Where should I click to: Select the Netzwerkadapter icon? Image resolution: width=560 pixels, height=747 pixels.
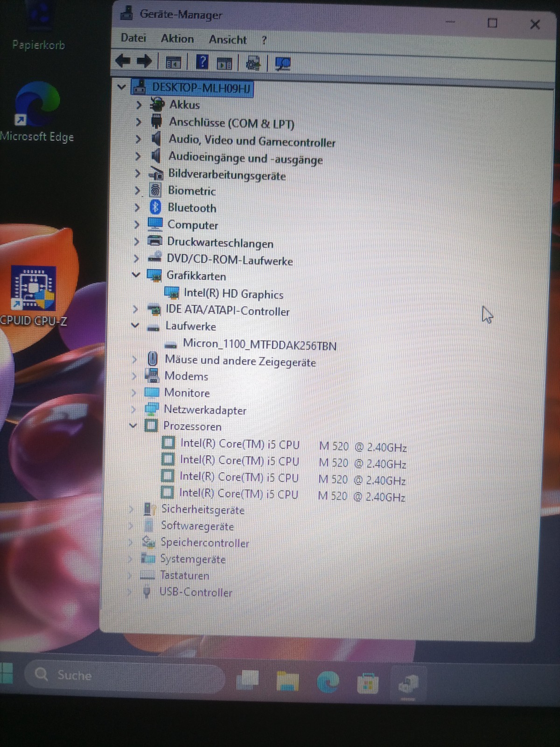[x=151, y=409]
